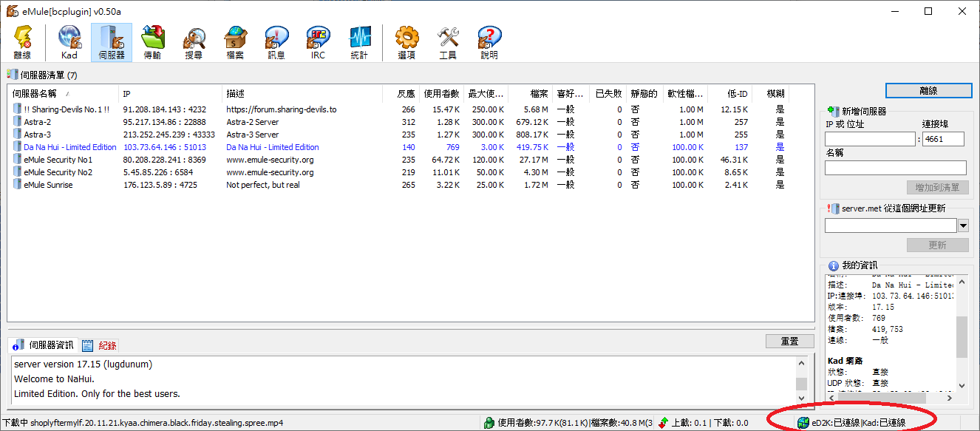
Task: Click the 新增伺服器 plus icon
Action: pos(833,111)
